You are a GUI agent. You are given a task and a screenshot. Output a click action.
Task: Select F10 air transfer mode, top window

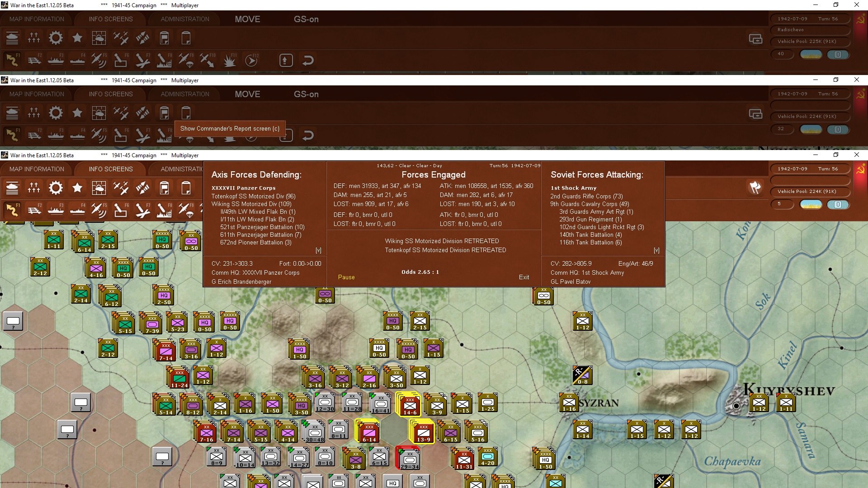(208, 60)
